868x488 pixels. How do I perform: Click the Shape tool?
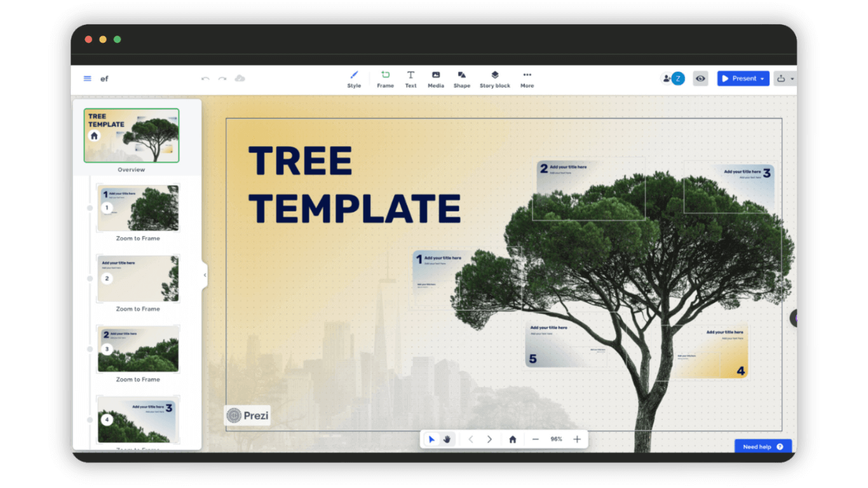462,79
